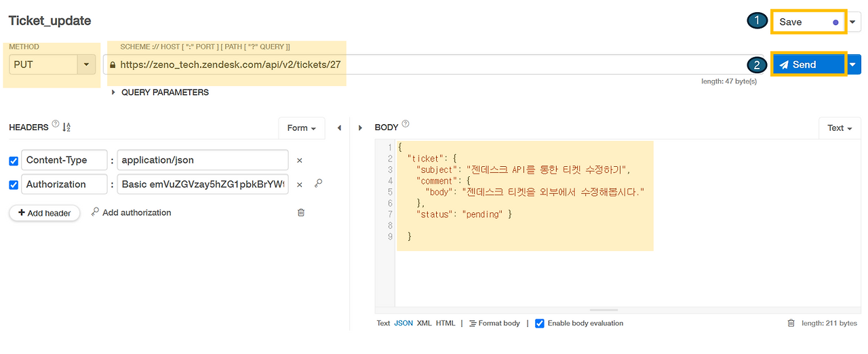The height and width of the screenshot is (354, 868).
Task: Edit the application/json value field
Action: (x=203, y=160)
